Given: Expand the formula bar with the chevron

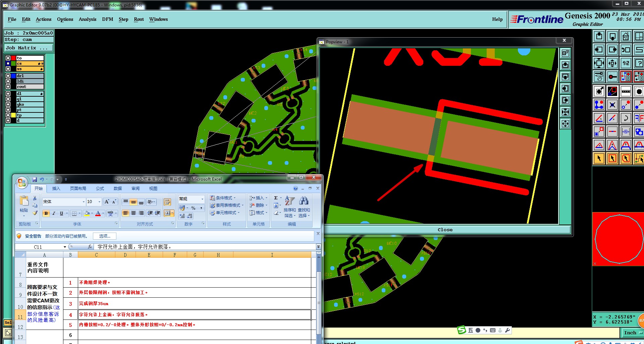Looking at the screenshot, I should point(318,247).
